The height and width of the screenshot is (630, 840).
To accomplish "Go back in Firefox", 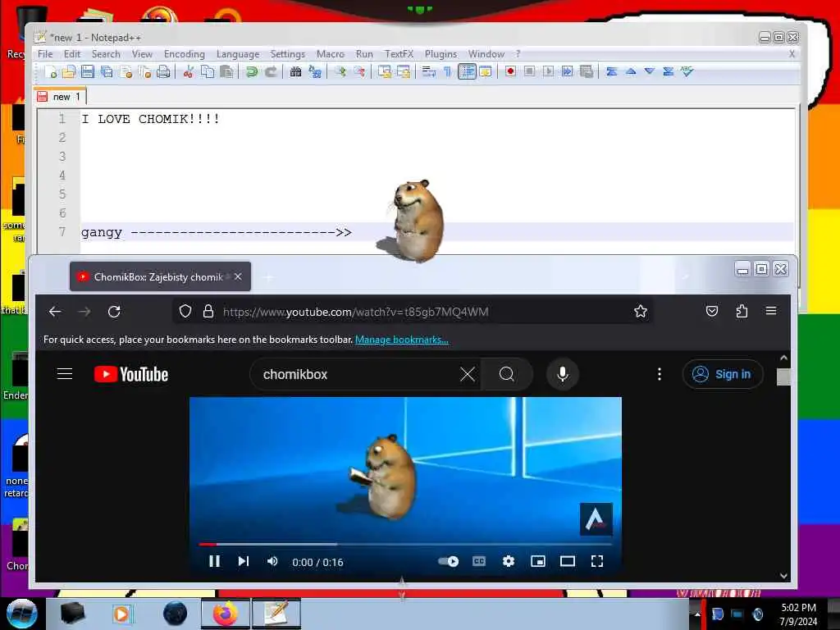I will (x=55, y=312).
